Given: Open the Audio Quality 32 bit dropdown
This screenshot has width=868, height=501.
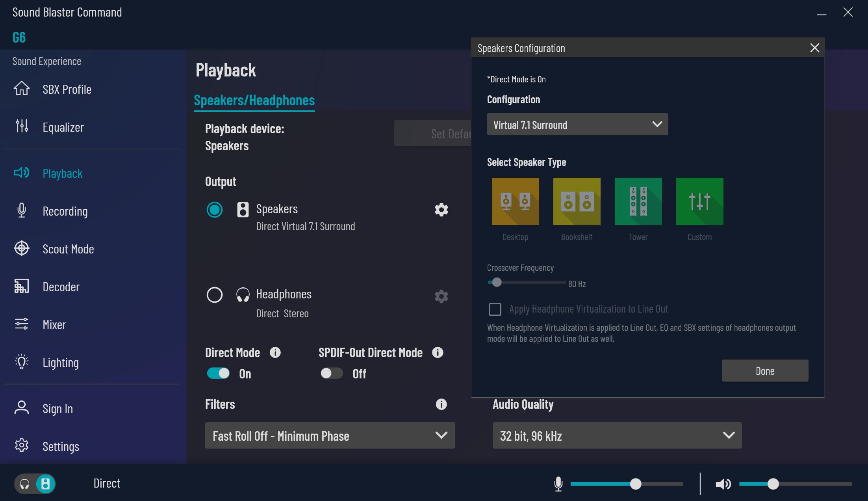Looking at the screenshot, I should (617, 436).
